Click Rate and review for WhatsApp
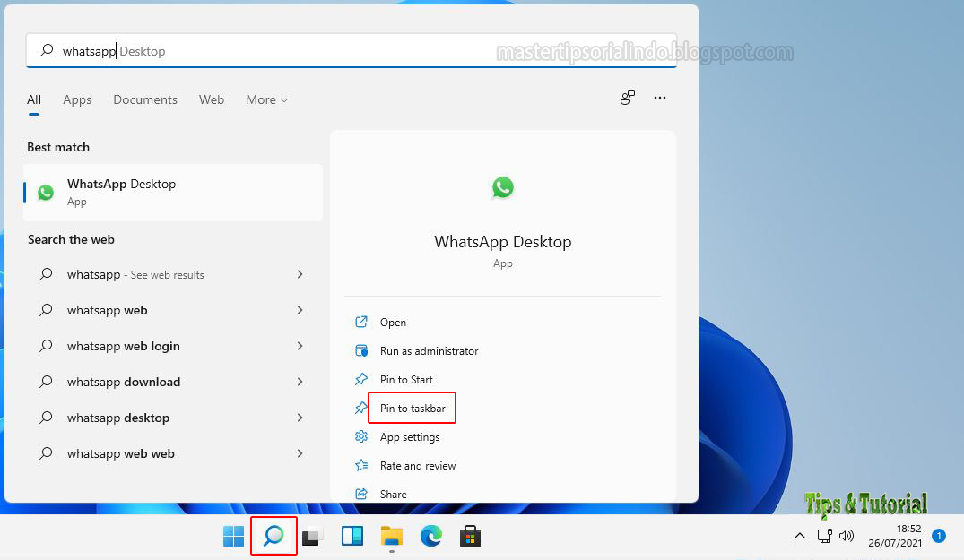 417,465
